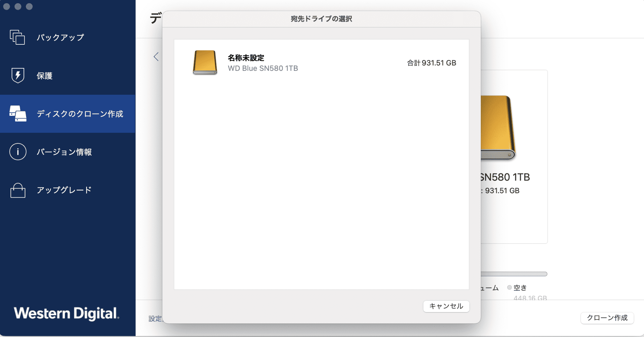Click the upgrade shopping bag icon
Screen dimensions: 644x337
(x=18, y=190)
